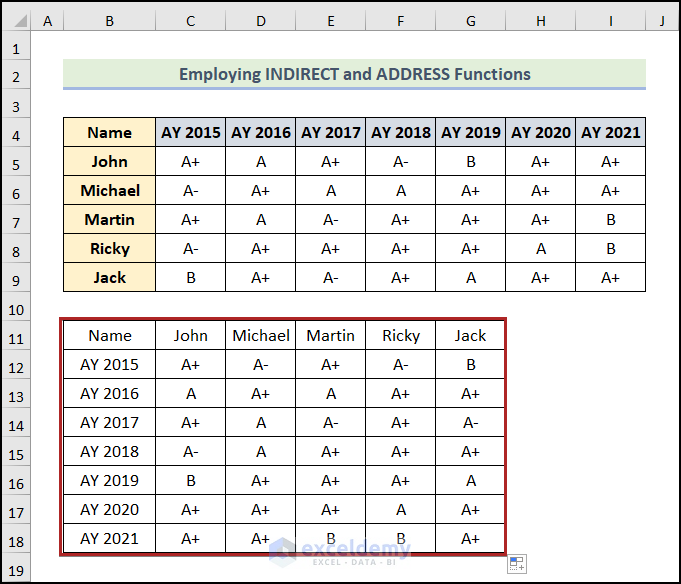Screen dimensions: 681x584
Task: Select column C header
Action: (191, 20)
